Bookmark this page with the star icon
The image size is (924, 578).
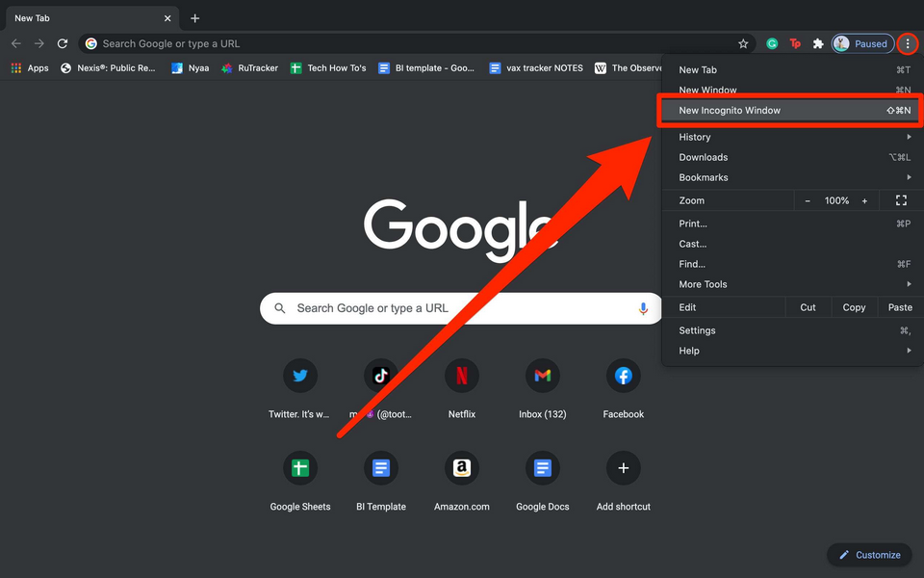click(x=743, y=43)
